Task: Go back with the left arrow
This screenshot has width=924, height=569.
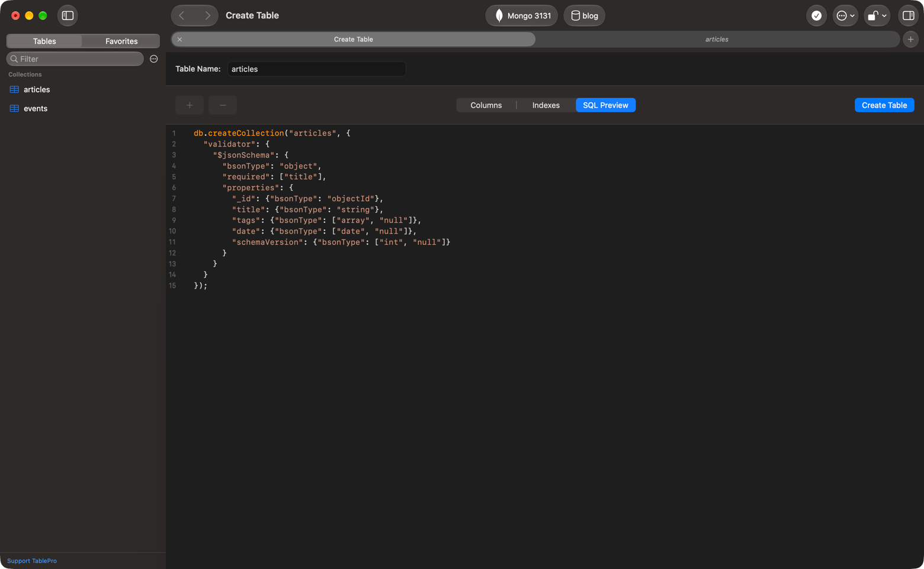Action: [x=182, y=15]
